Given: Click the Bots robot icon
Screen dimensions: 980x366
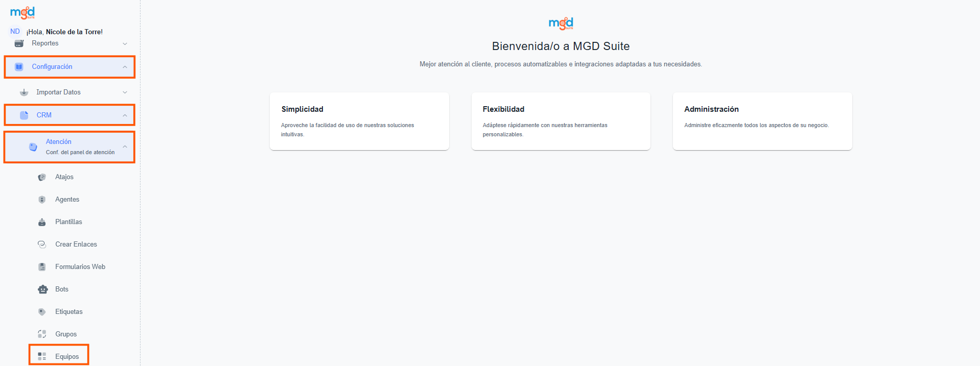Looking at the screenshot, I should pos(42,289).
